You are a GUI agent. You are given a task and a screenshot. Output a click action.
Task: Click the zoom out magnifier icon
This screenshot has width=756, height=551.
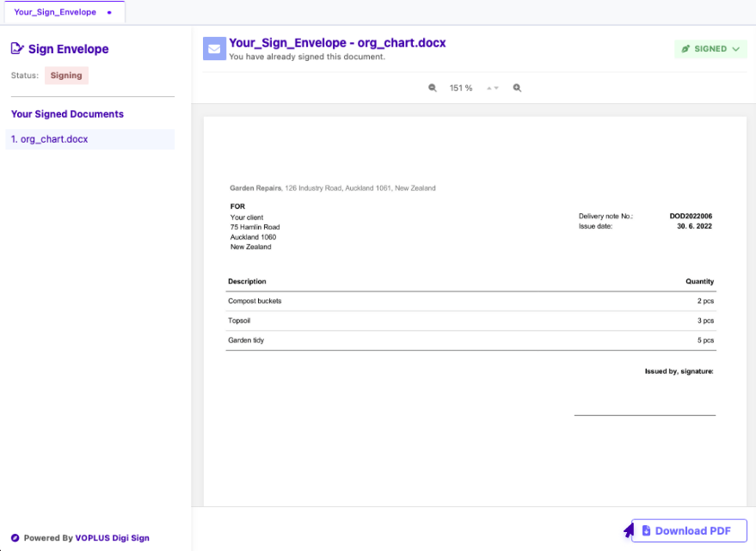coord(433,88)
